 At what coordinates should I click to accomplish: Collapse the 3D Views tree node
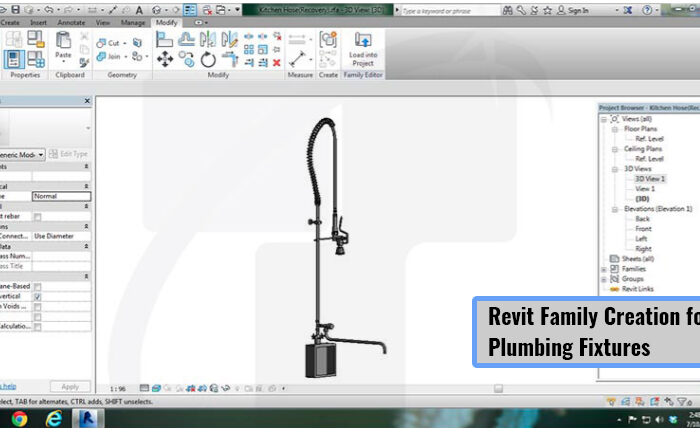(x=615, y=169)
